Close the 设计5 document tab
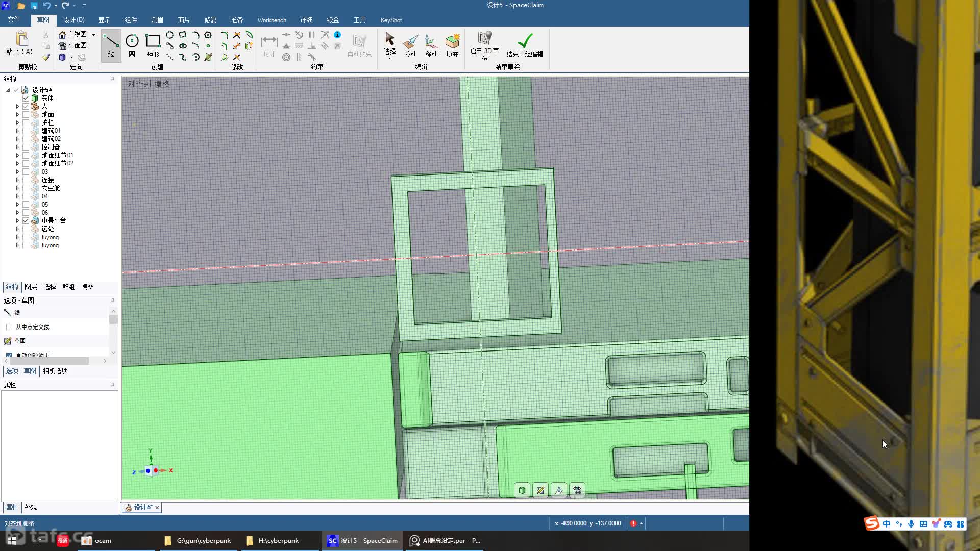The image size is (980, 551). point(157,508)
